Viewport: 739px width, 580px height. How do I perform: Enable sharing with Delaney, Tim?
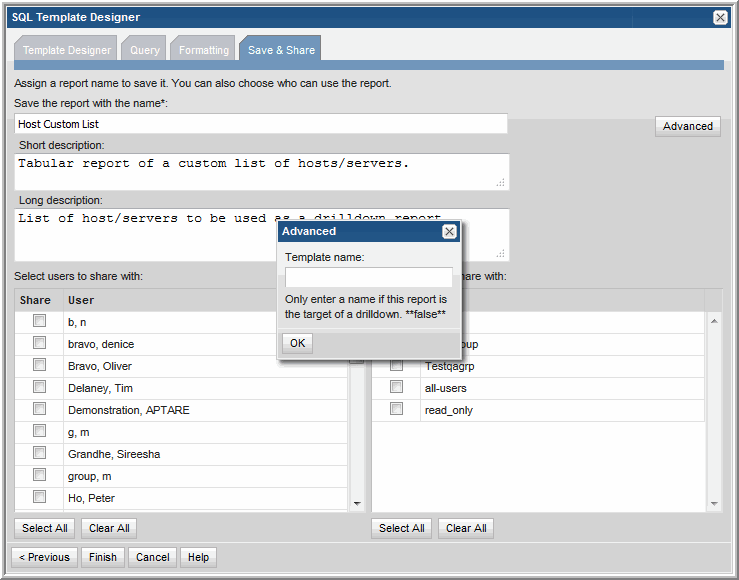40,387
